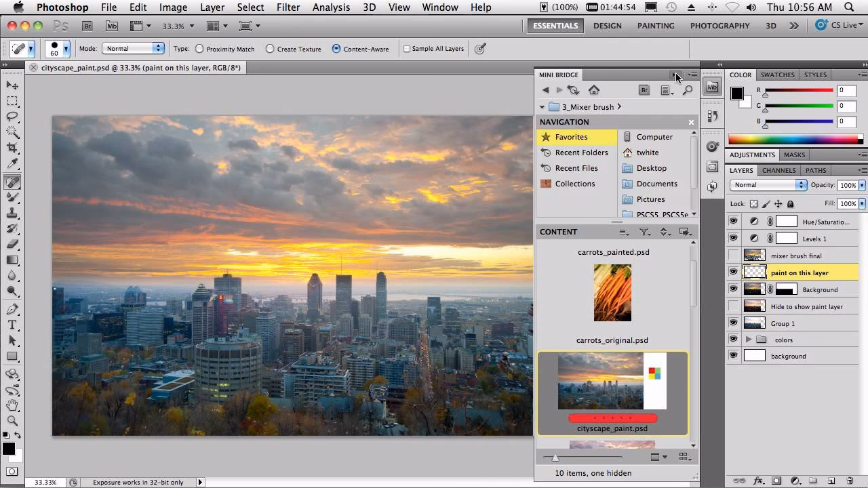This screenshot has height=488, width=868.
Task: Switch to the Swatches tab
Action: (777, 75)
